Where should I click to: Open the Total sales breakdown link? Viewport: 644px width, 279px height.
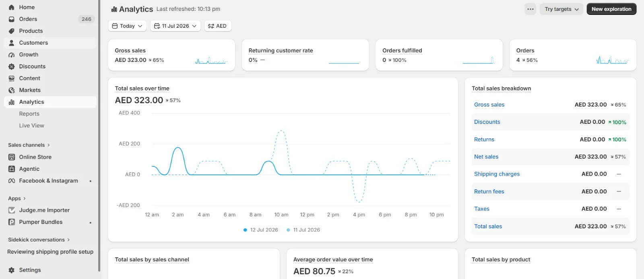tap(488, 226)
